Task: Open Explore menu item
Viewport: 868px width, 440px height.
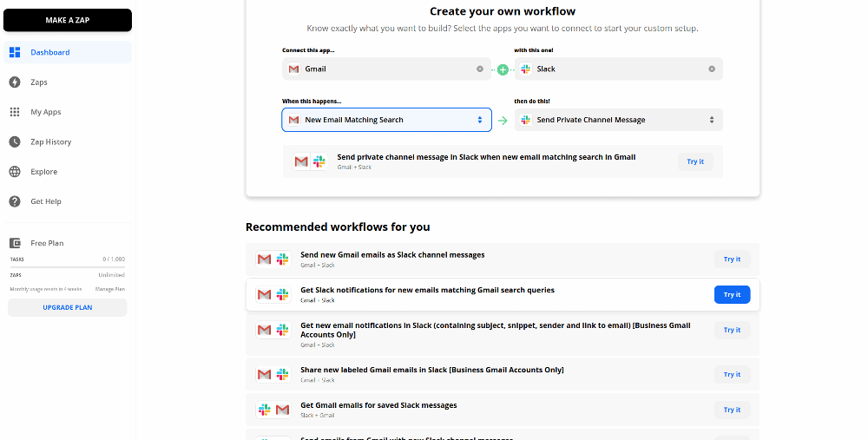Action: pyautogui.click(x=68, y=172)
